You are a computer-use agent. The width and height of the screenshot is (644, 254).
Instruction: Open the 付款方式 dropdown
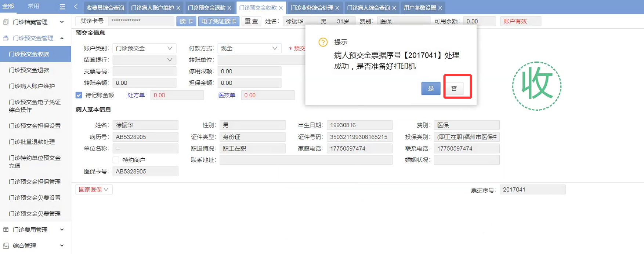point(249,48)
